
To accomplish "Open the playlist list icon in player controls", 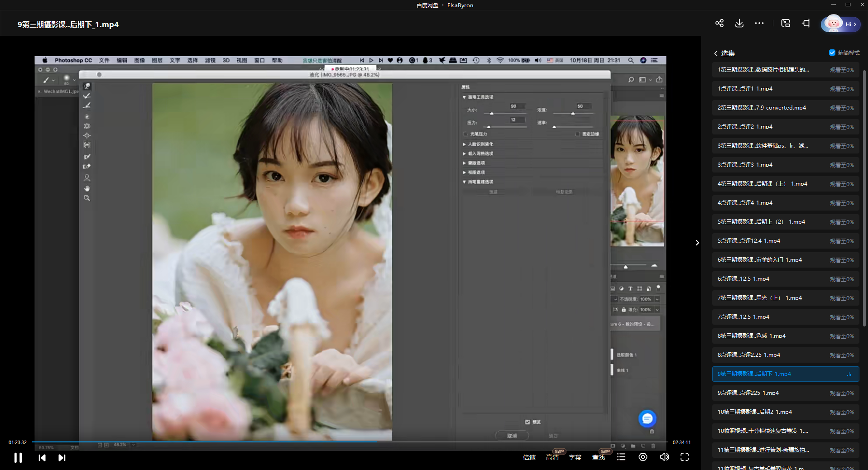I will pyautogui.click(x=621, y=457).
